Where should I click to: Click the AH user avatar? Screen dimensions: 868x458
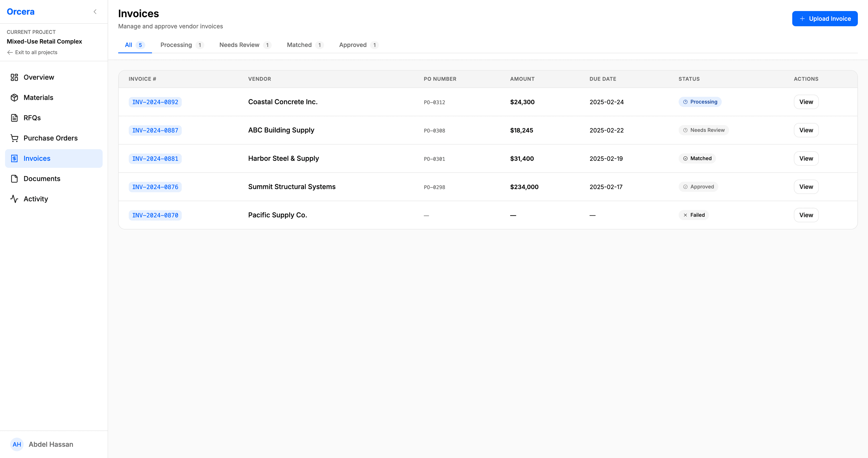coord(17,444)
